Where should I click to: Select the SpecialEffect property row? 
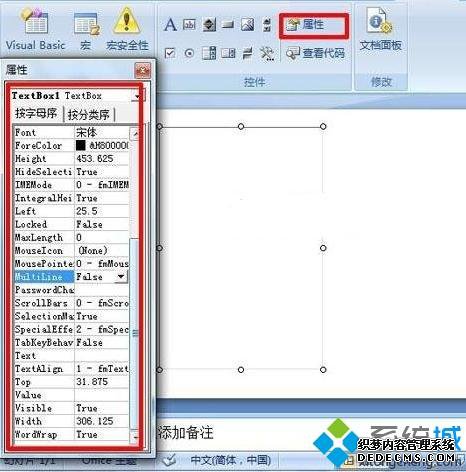(x=71, y=329)
